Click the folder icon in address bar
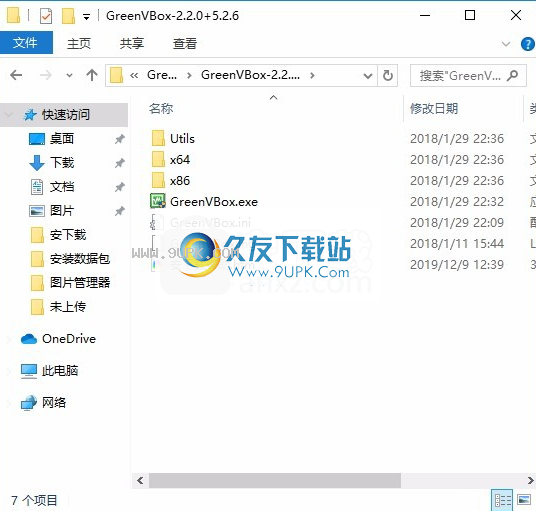Screen dimensions: 536x511 point(116,75)
